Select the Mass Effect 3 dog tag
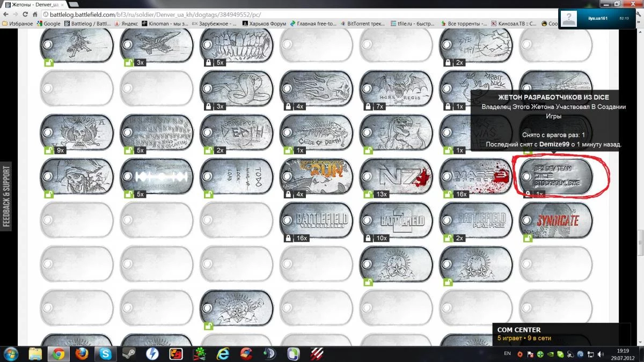644x362 pixels. click(476, 176)
